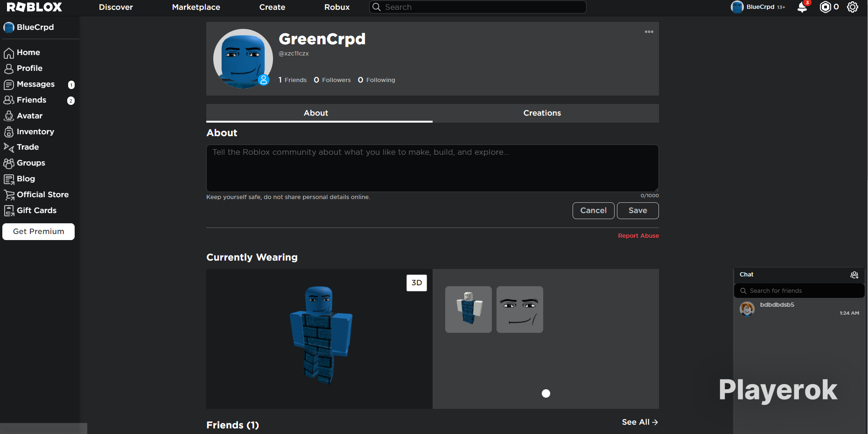Click the Save button
Viewport: 868px width, 434px height.
click(638, 211)
